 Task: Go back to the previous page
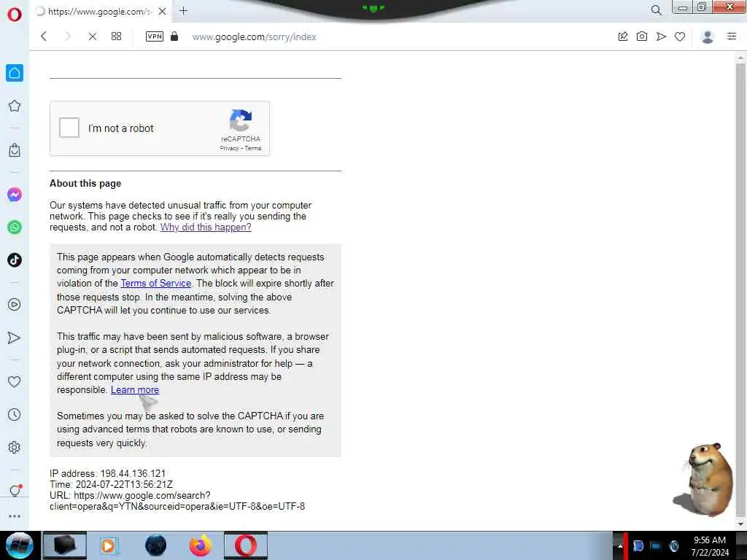44,36
